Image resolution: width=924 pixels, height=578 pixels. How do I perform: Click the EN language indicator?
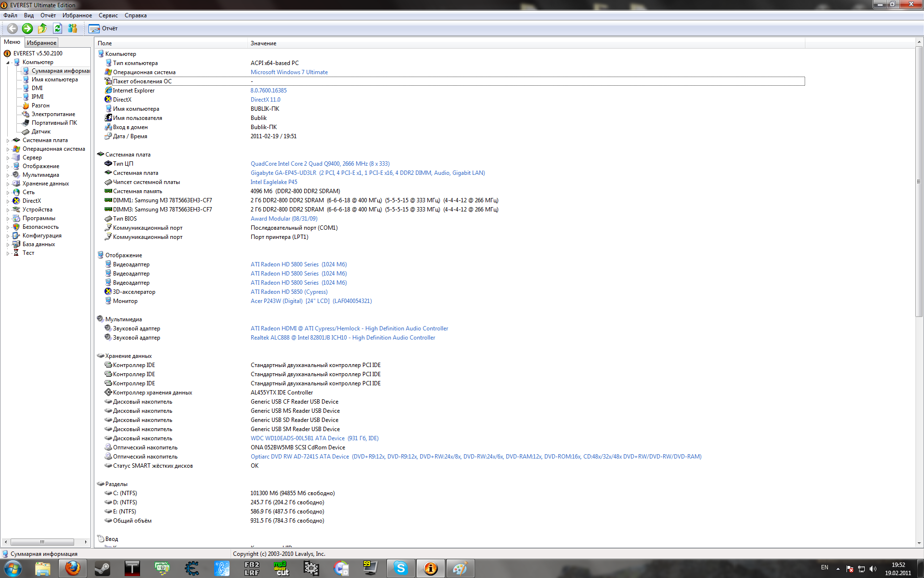click(x=824, y=567)
